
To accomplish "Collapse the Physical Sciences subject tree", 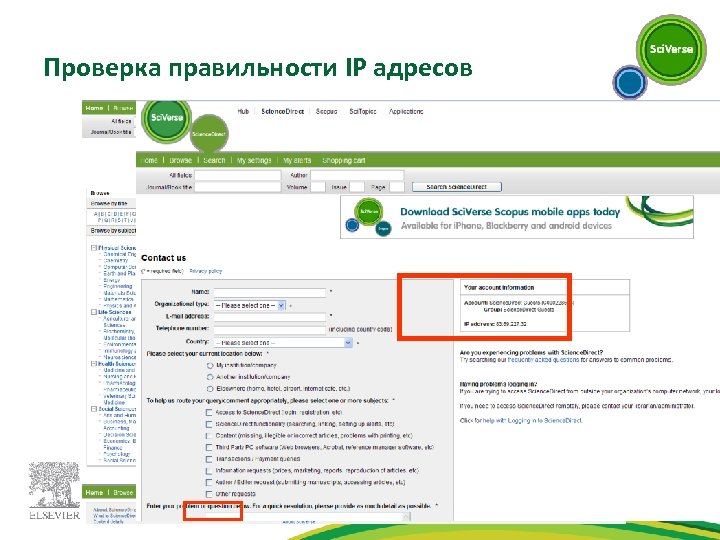I will tap(94, 248).
